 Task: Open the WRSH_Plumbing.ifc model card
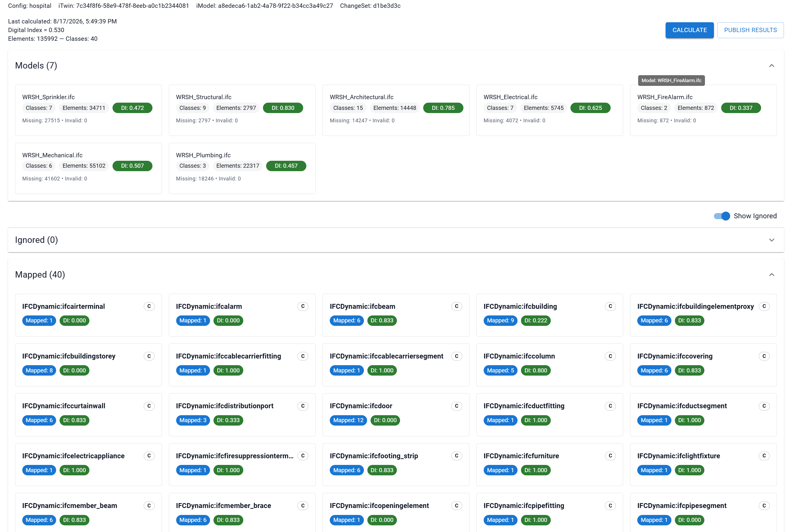click(x=242, y=168)
